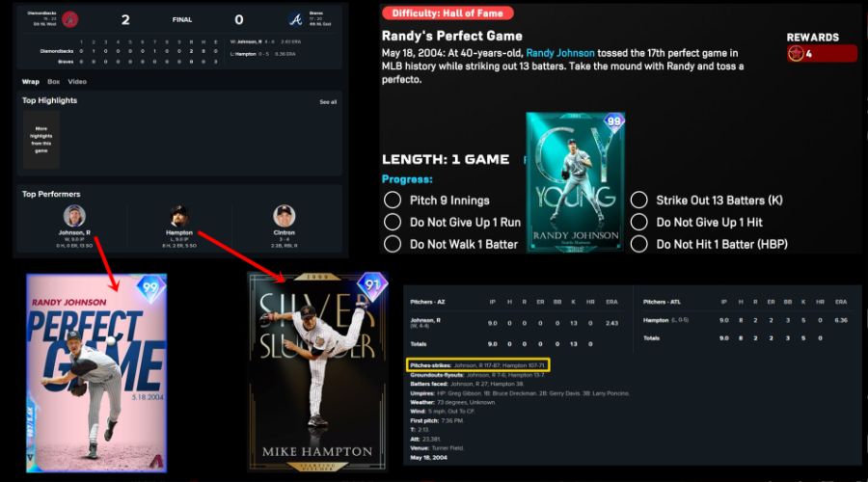868x482 pixels.
Task: Click Randy Johnson's headshot in Top Performers
Action: point(74,216)
